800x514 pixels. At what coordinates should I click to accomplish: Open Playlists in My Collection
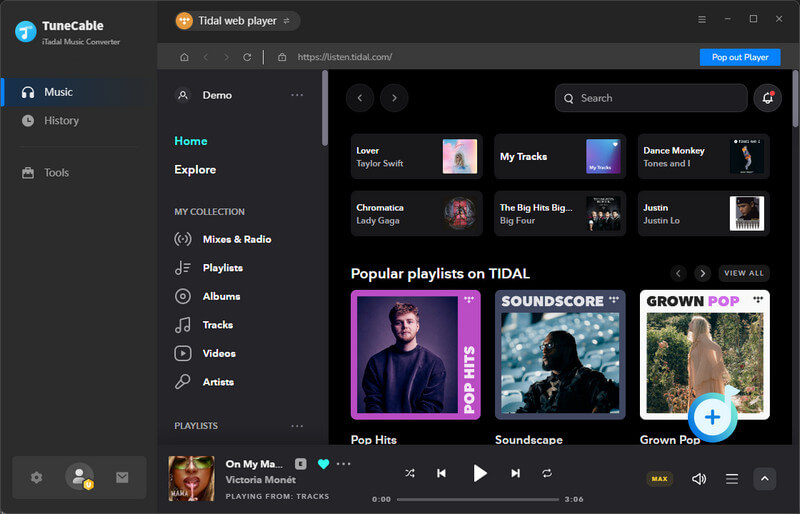point(209,268)
